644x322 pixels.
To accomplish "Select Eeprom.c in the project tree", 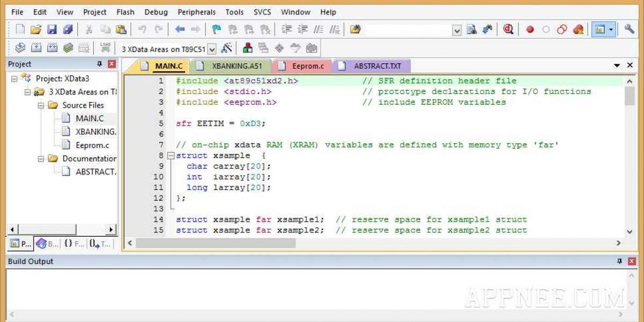I will (x=92, y=145).
